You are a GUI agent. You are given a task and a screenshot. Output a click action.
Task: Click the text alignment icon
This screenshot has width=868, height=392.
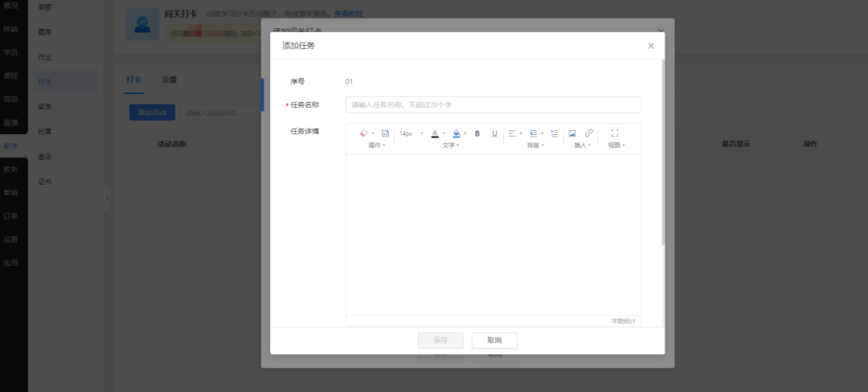pos(512,133)
